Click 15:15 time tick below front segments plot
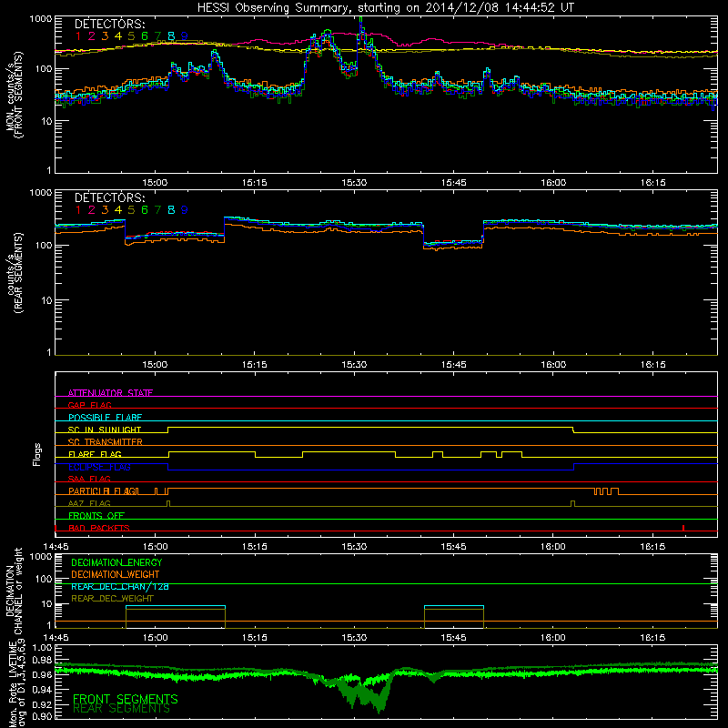Screen dimensions: 728x728 click(x=255, y=183)
